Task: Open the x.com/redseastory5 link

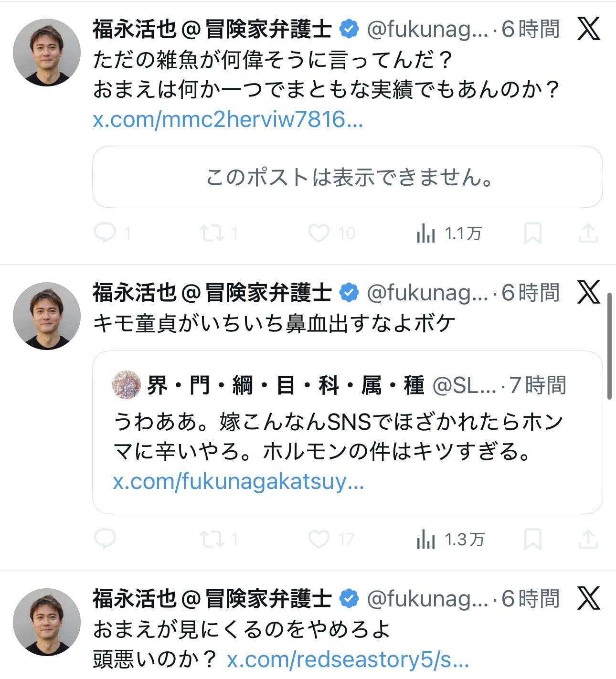Action: click(348, 660)
